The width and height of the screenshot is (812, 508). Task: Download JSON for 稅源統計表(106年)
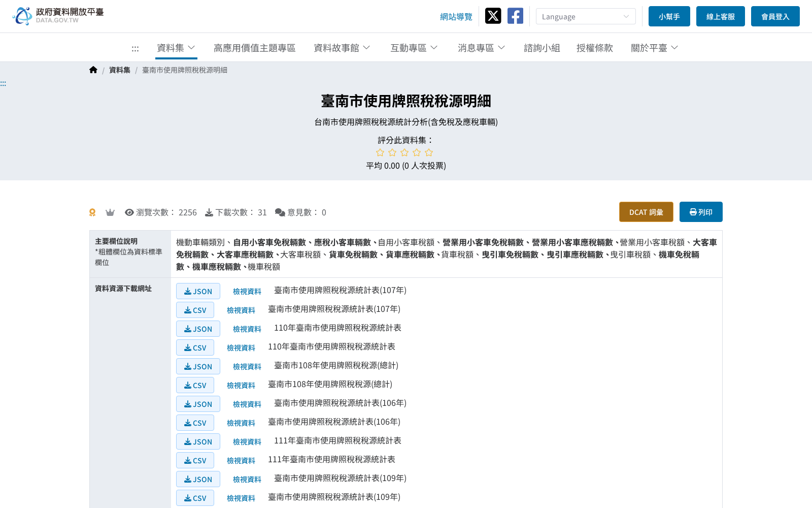point(198,404)
